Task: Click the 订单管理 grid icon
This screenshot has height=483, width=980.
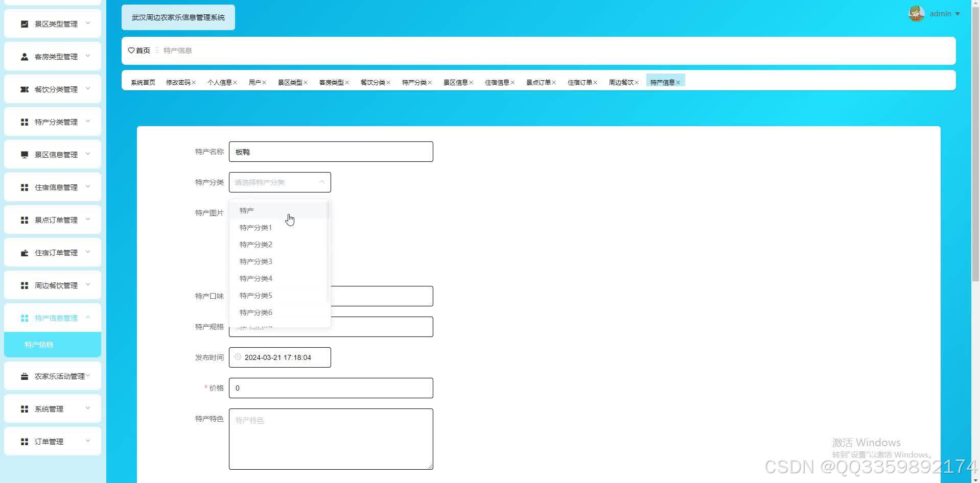Action: point(24,442)
